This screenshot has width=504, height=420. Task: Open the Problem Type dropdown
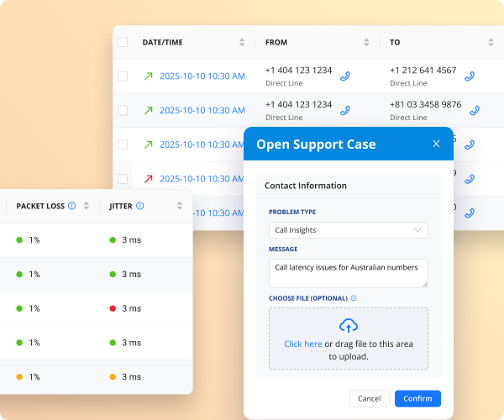click(349, 229)
